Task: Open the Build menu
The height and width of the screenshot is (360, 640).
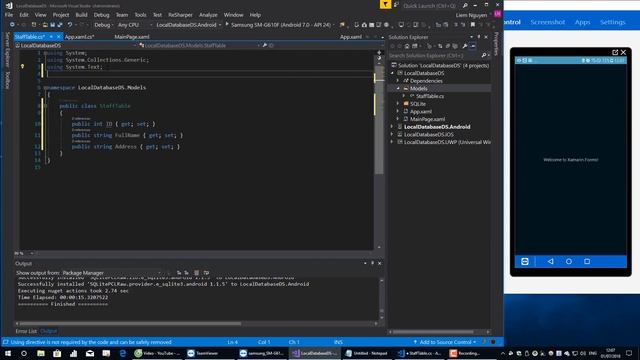Action: pyautogui.click(x=81, y=15)
